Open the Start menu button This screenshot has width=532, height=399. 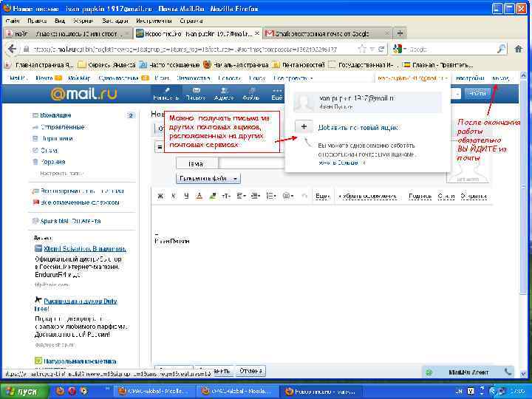pos(23,392)
